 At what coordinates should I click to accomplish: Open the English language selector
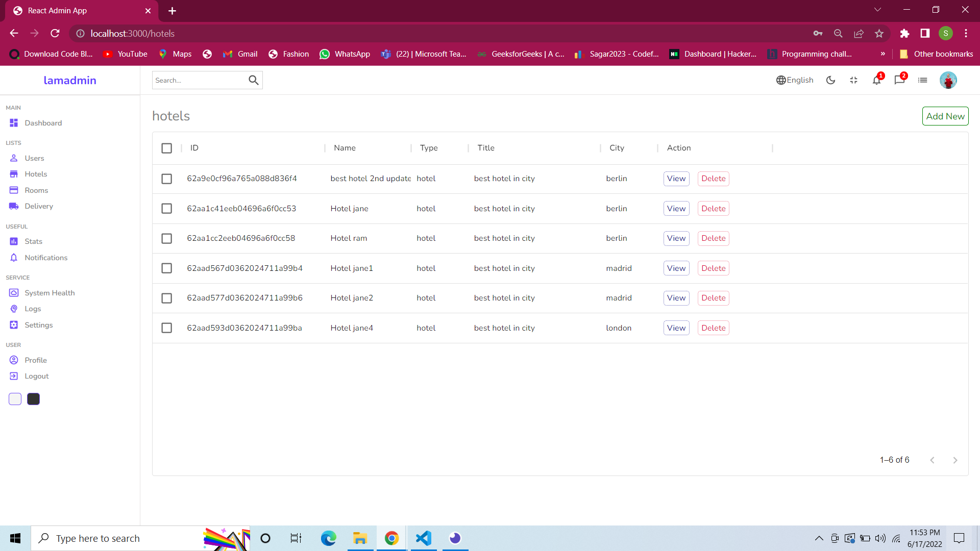[x=795, y=80]
